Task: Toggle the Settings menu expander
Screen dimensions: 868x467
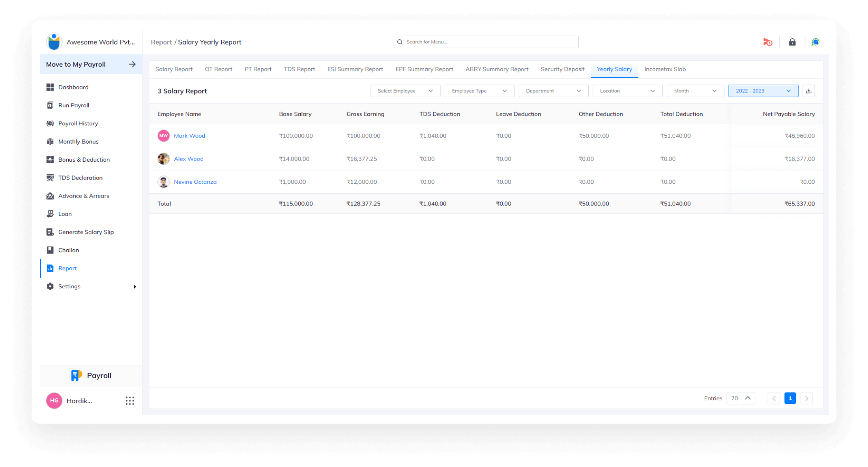Action: tap(134, 286)
